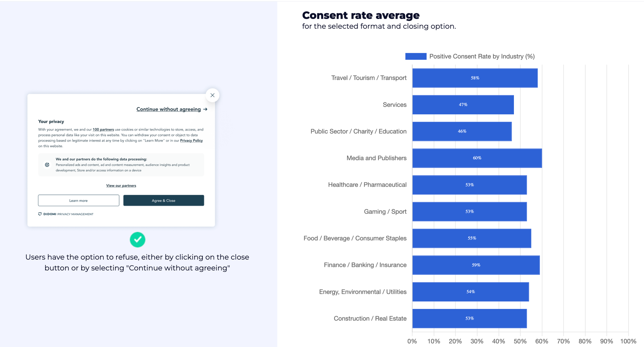Select the Media and Publishers 60% bar
This screenshot has height=347, width=644.
pyautogui.click(x=477, y=158)
